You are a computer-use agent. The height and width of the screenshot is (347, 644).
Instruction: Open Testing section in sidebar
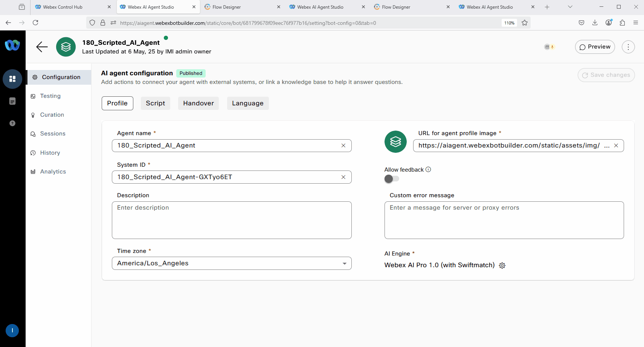click(x=50, y=96)
